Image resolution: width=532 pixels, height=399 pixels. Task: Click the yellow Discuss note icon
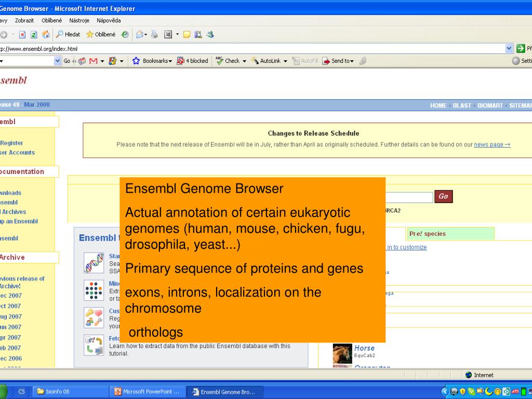(187, 34)
